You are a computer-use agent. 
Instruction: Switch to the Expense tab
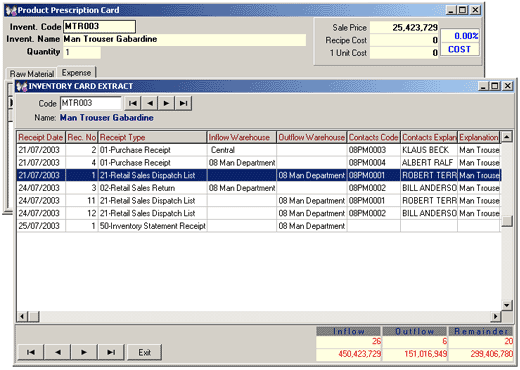pos(76,73)
